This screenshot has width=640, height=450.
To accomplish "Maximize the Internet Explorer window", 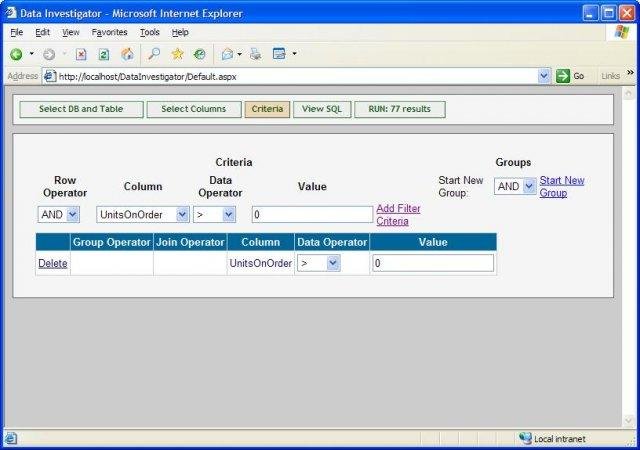I will coord(609,13).
